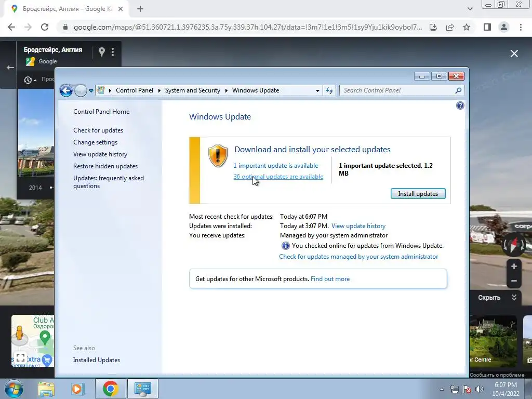
Task: Click 1 important update is available
Action: pos(275,166)
